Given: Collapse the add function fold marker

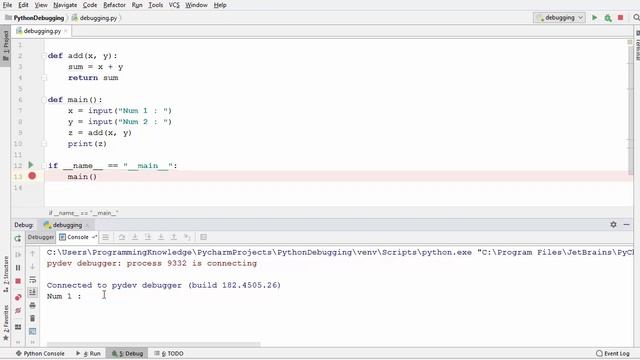Looking at the screenshot, I should pyautogui.click(x=44, y=56).
